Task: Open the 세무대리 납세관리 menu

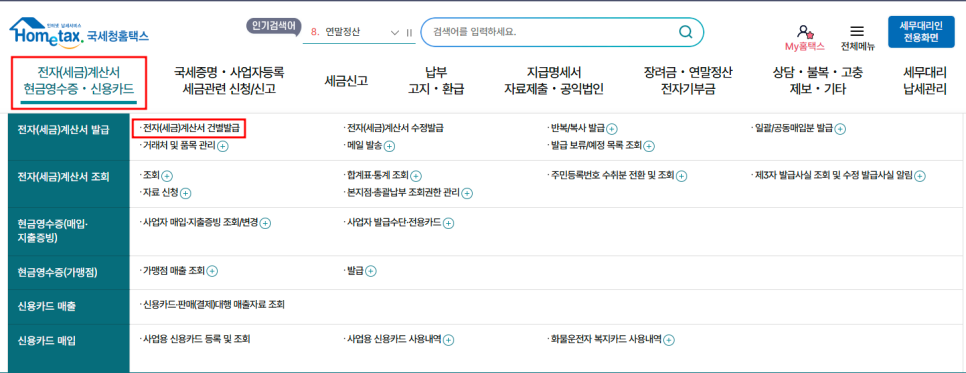Action: 925,81
